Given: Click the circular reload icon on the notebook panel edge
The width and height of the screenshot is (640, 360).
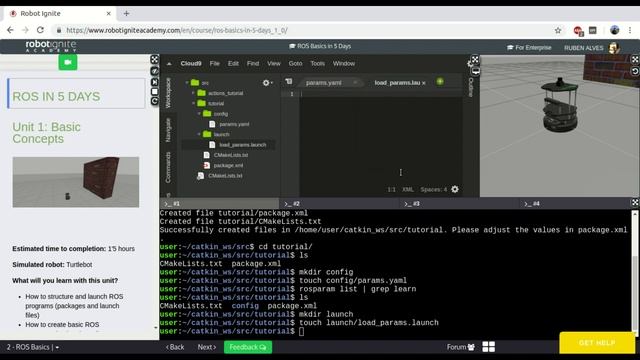Looking at the screenshot, I should click(x=155, y=101).
